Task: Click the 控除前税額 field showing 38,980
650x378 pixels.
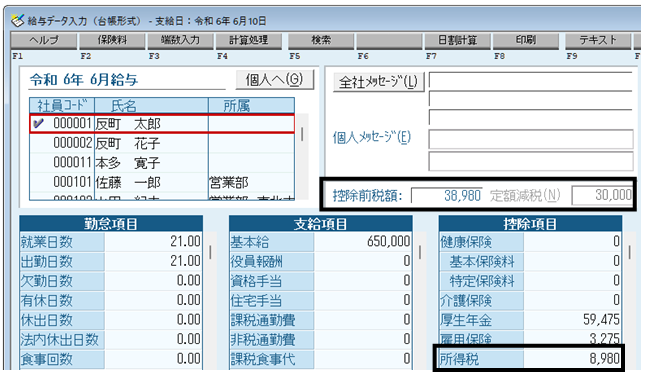Action: coord(447,195)
